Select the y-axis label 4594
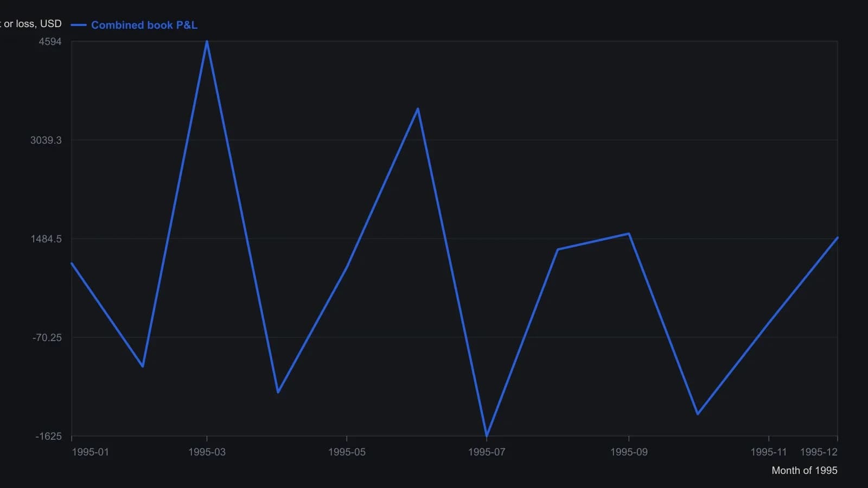 pyautogui.click(x=50, y=42)
